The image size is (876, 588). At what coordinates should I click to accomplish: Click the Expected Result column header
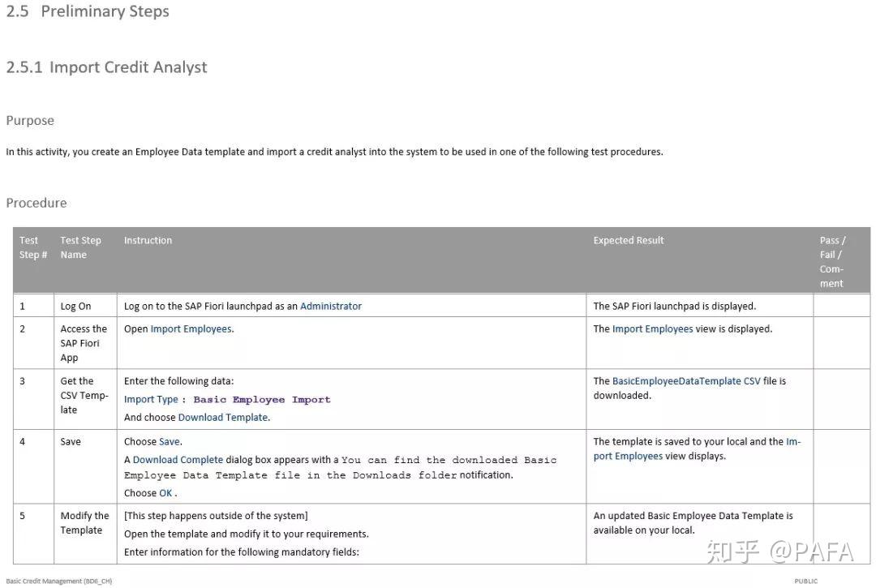point(629,240)
